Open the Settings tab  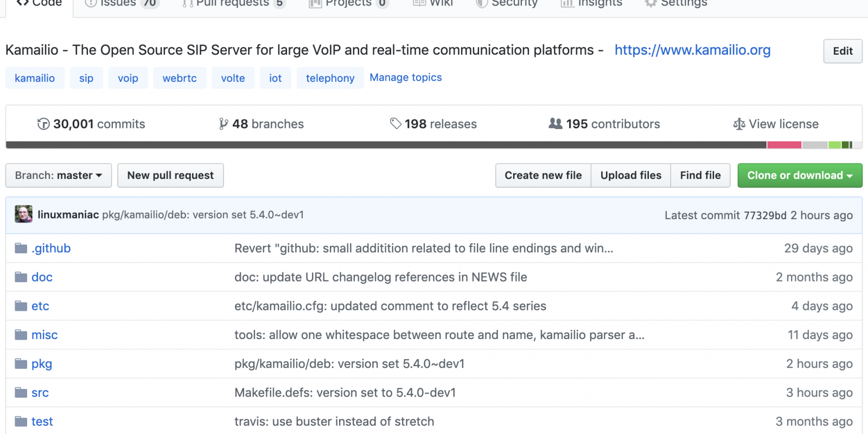coord(676,3)
